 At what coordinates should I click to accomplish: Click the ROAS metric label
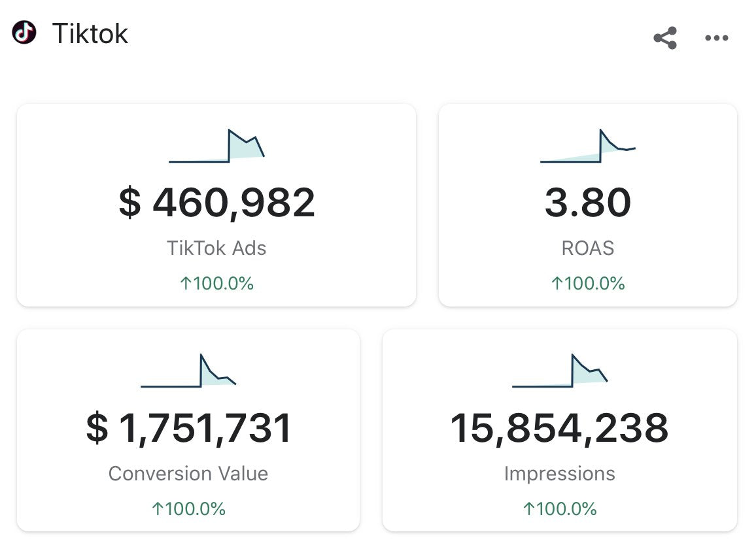coord(587,248)
